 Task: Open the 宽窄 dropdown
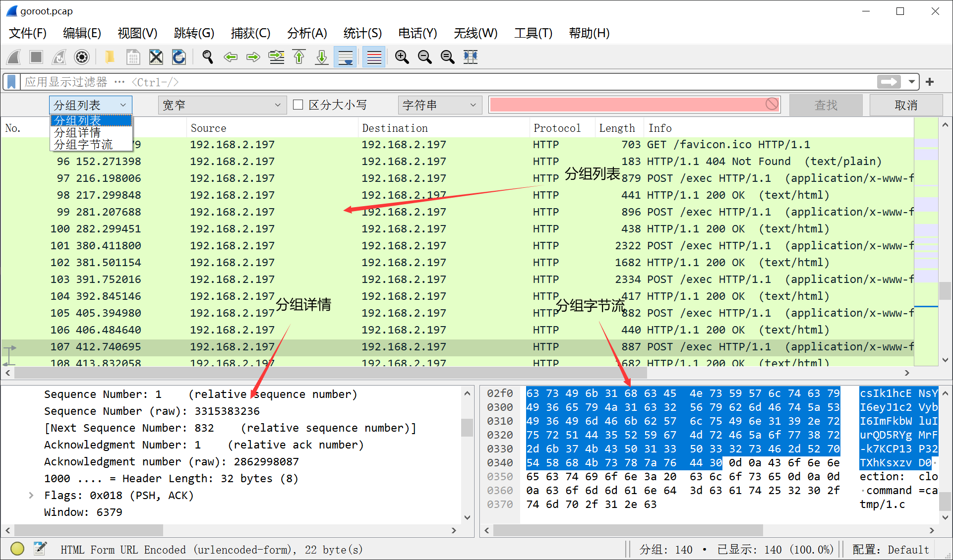[x=221, y=105]
